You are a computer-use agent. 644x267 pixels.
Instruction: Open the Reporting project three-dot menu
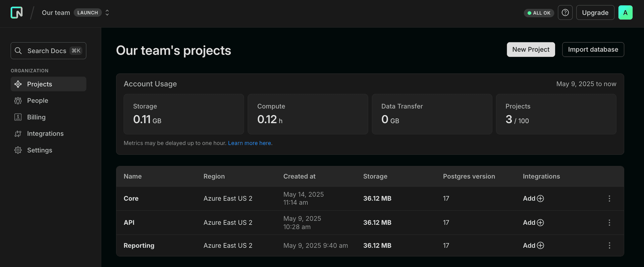609,246
